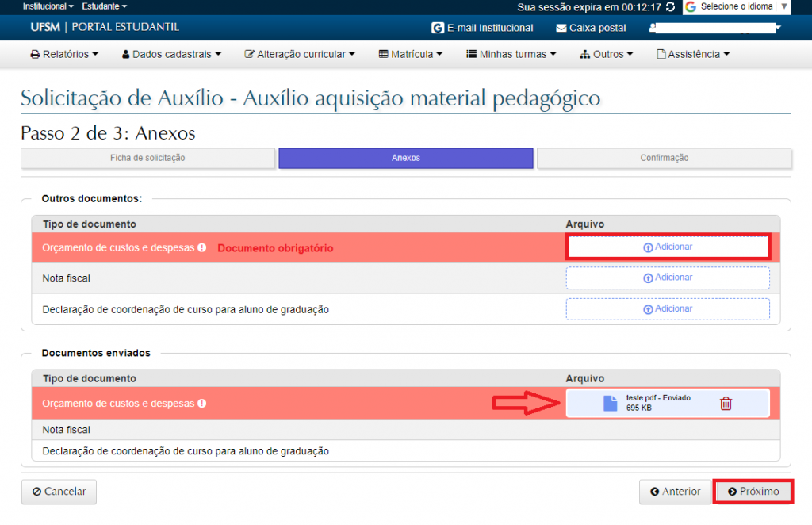Switch to the Ficha de solicitação step tab
Viewport: 812px width, 525px height.
coord(147,158)
